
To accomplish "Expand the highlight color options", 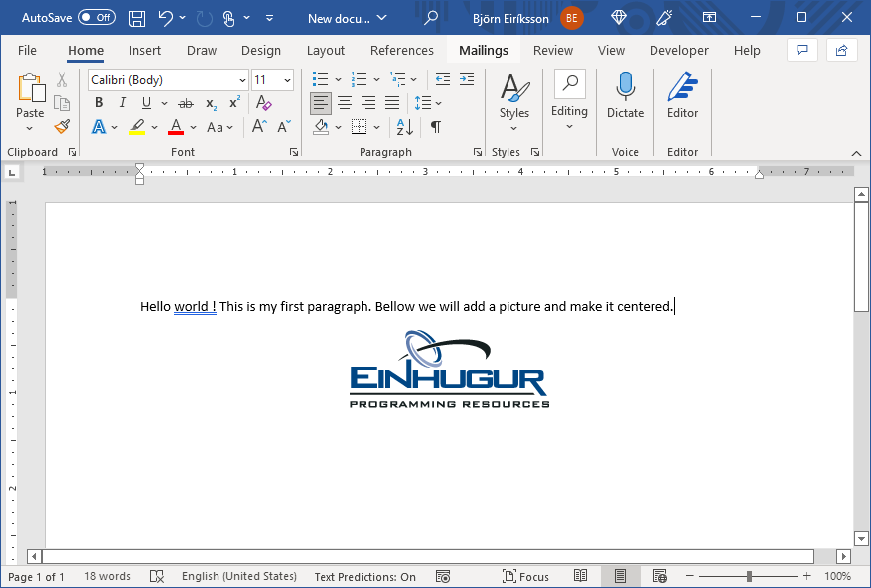I will [152, 126].
